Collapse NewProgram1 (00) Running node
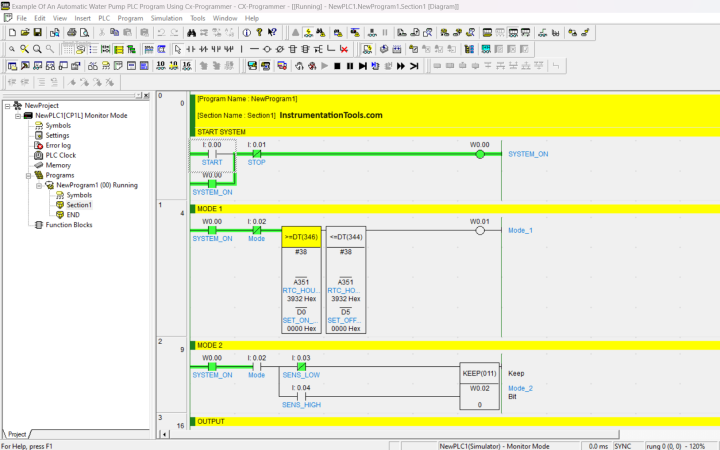 (39, 185)
